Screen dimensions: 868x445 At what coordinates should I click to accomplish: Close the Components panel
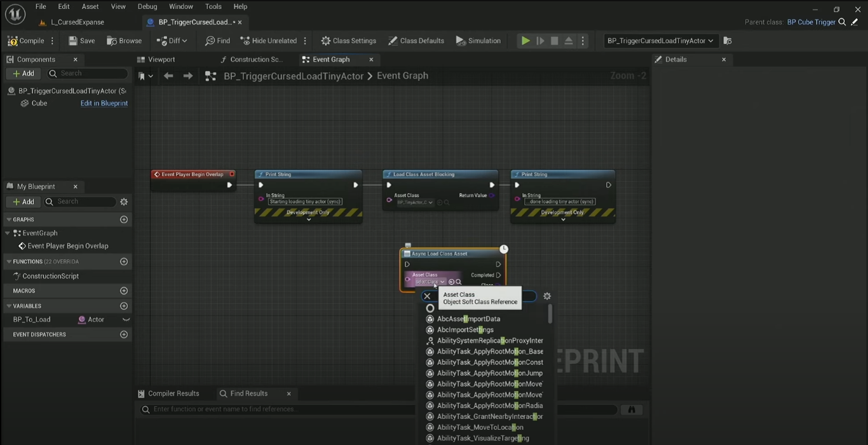[76, 59]
